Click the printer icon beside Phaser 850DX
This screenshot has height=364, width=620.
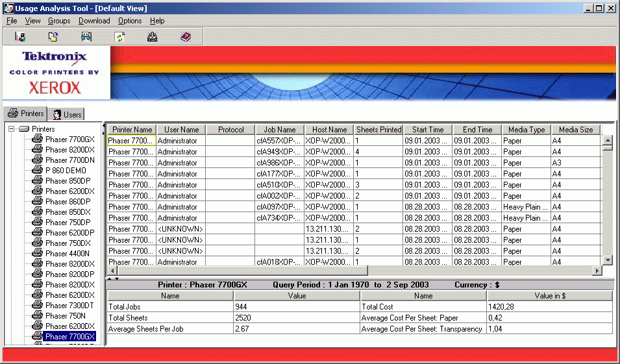(x=38, y=212)
